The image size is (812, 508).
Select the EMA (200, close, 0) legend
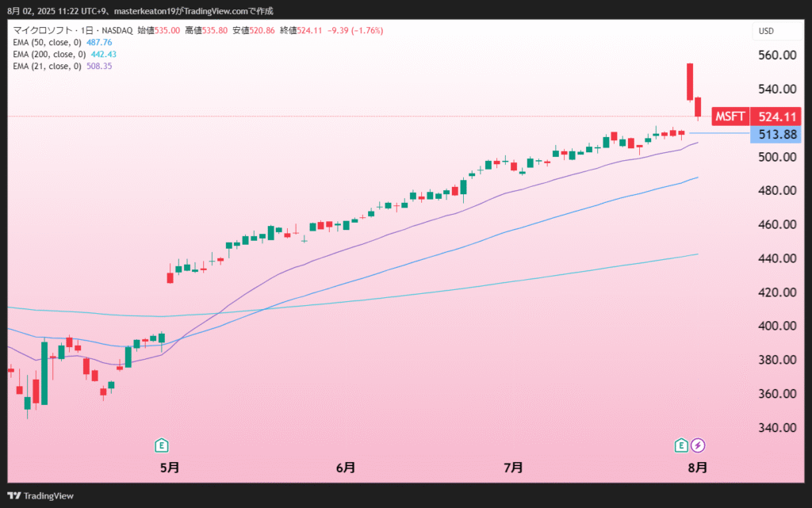(x=49, y=55)
